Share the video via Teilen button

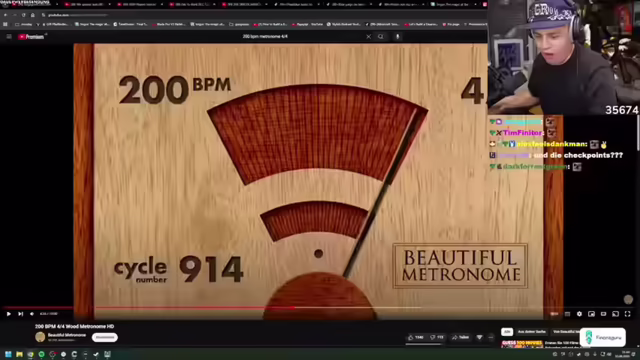click(460, 337)
